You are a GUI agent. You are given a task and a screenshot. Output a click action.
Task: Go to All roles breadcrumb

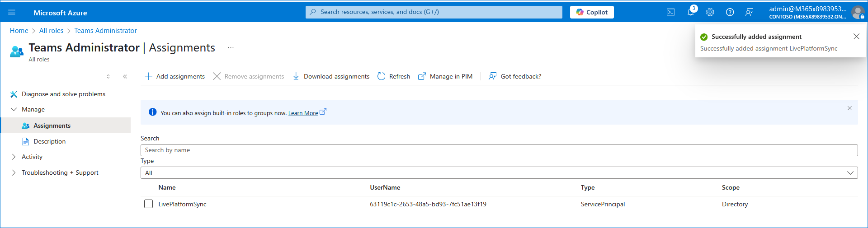(51, 31)
